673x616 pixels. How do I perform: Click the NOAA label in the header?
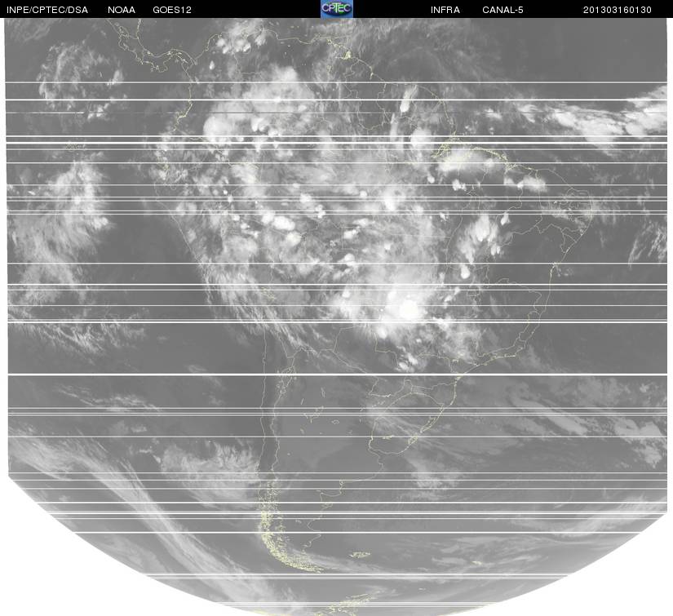tap(122, 10)
